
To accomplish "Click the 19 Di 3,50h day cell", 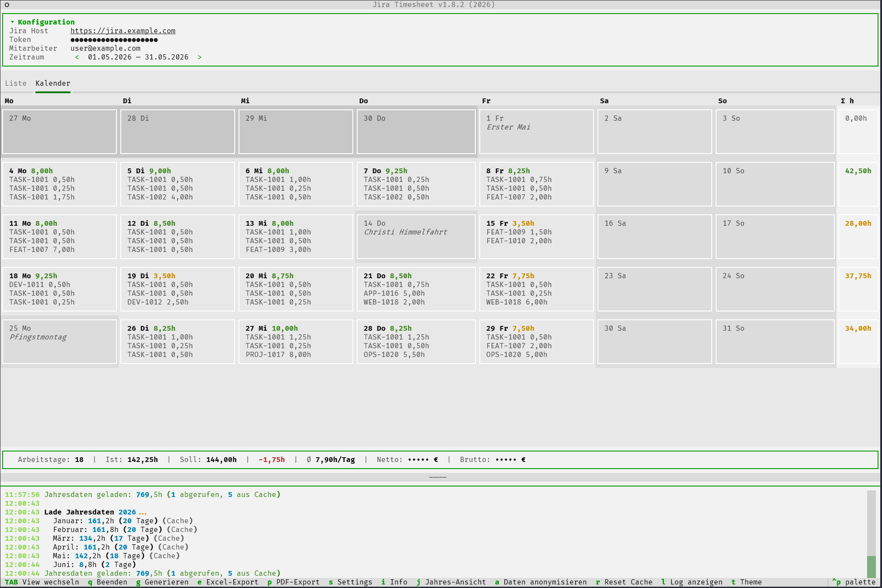I will click(x=178, y=289).
